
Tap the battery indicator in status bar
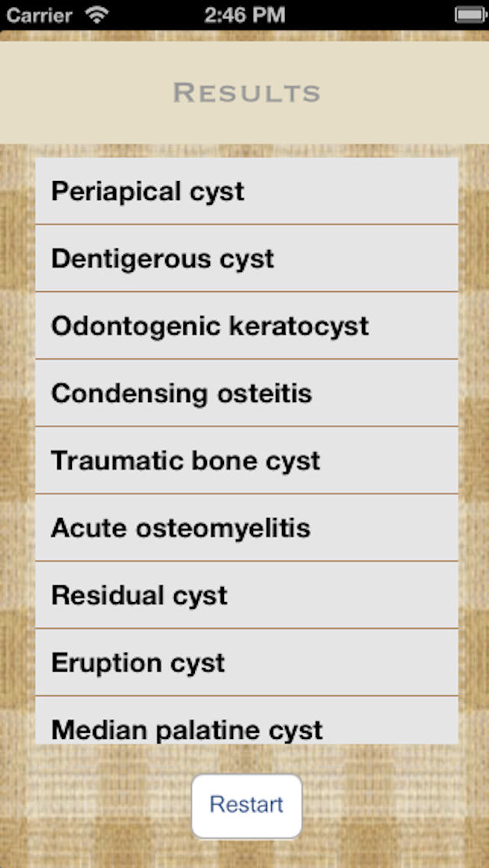click(x=468, y=14)
